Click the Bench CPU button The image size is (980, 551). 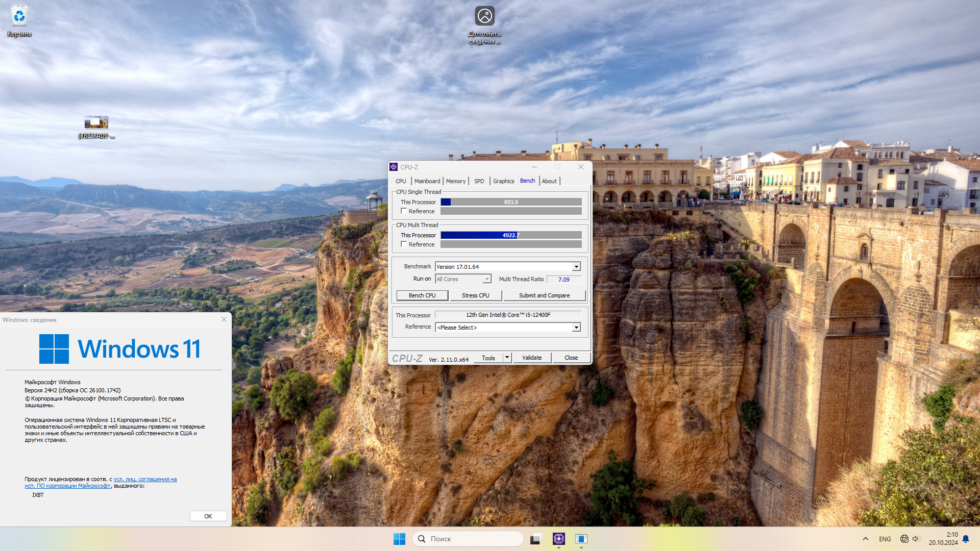tap(422, 295)
